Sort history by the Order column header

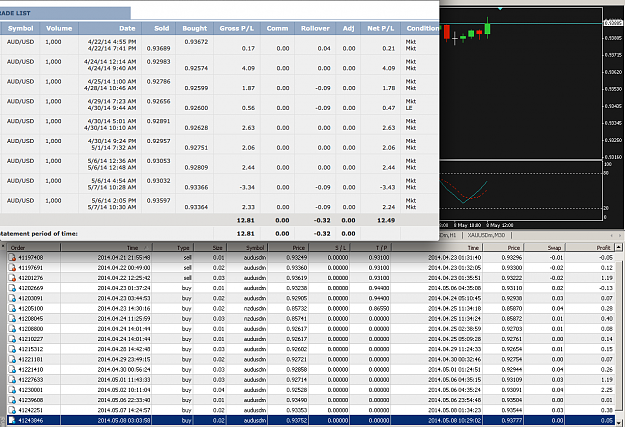click(34, 248)
